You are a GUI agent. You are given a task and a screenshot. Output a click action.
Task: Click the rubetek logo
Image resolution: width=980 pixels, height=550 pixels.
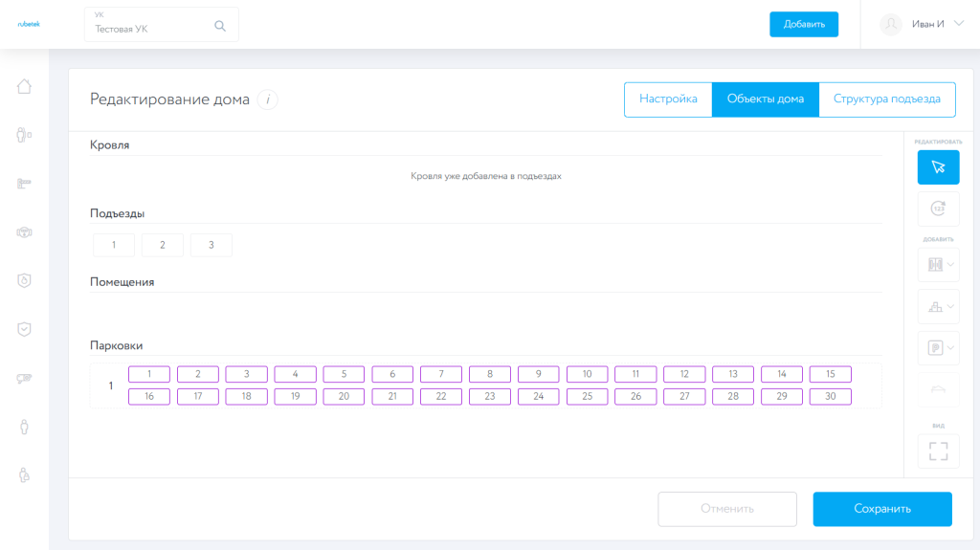pos(29,24)
